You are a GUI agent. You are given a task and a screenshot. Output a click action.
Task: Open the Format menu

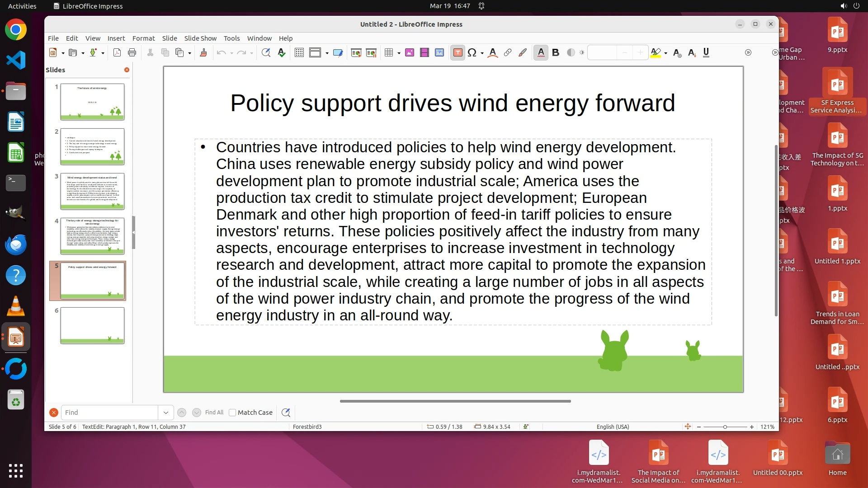143,38
